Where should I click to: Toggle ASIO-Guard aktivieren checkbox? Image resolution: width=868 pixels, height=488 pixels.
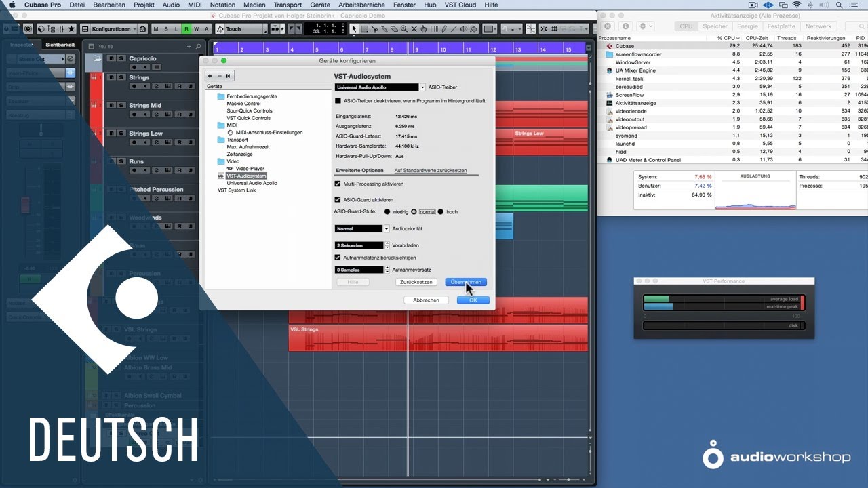point(338,199)
